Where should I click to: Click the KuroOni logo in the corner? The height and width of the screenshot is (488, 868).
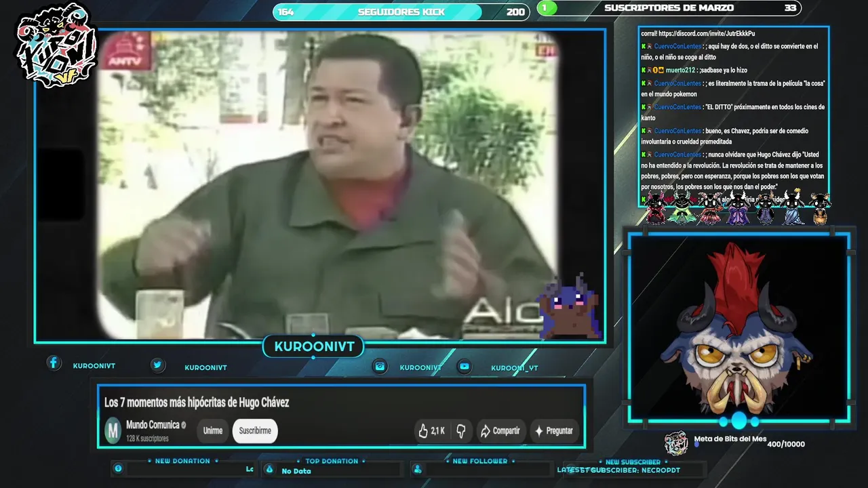point(56,45)
